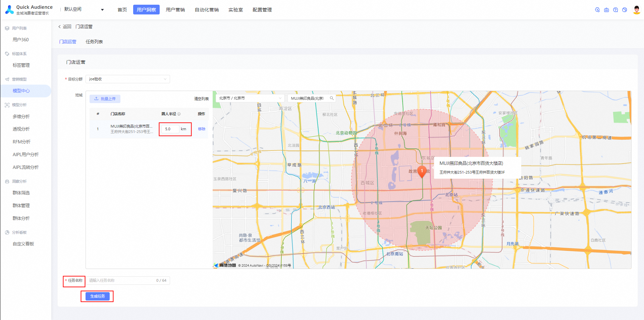Open the 首页 menu
Image resolution: width=644 pixels, height=320 pixels.
(122, 10)
